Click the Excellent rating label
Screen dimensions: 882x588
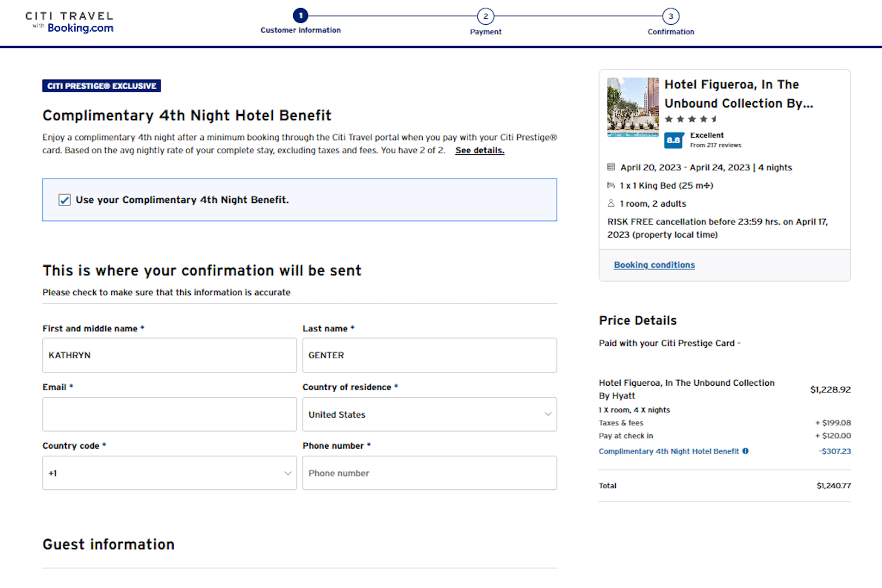pos(707,135)
